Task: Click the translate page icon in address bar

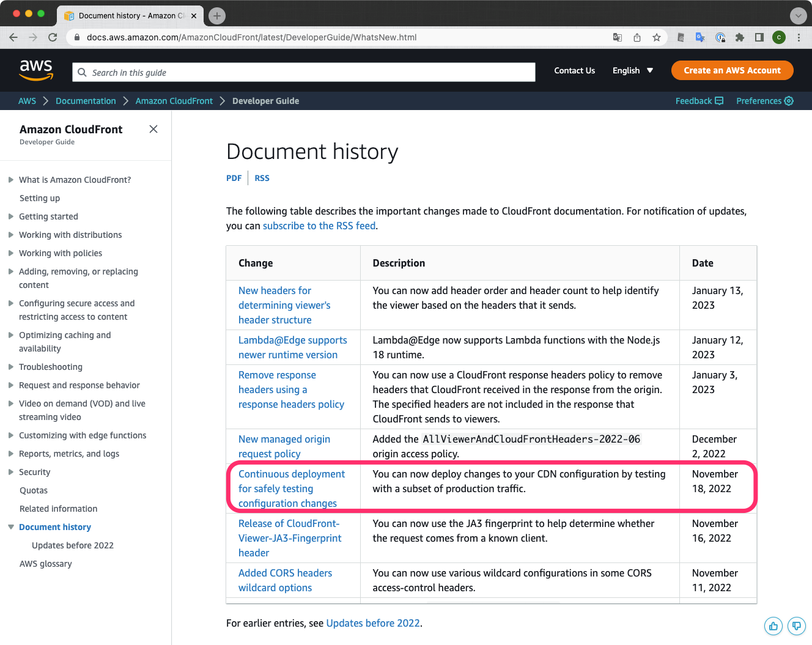Action: (618, 37)
